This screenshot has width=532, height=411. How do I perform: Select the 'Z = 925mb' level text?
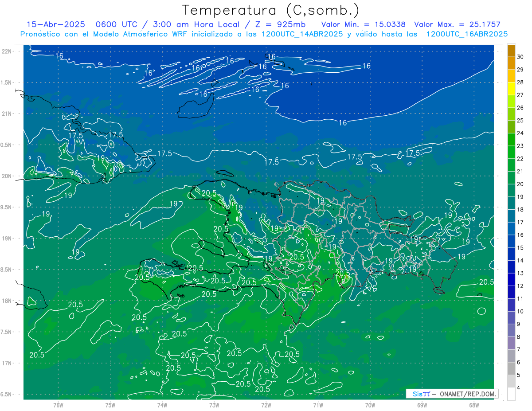tap(280, 24)
